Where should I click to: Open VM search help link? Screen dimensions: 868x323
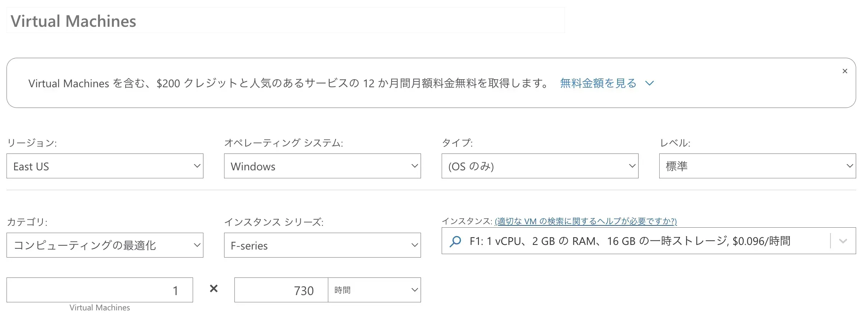[586, 221]
